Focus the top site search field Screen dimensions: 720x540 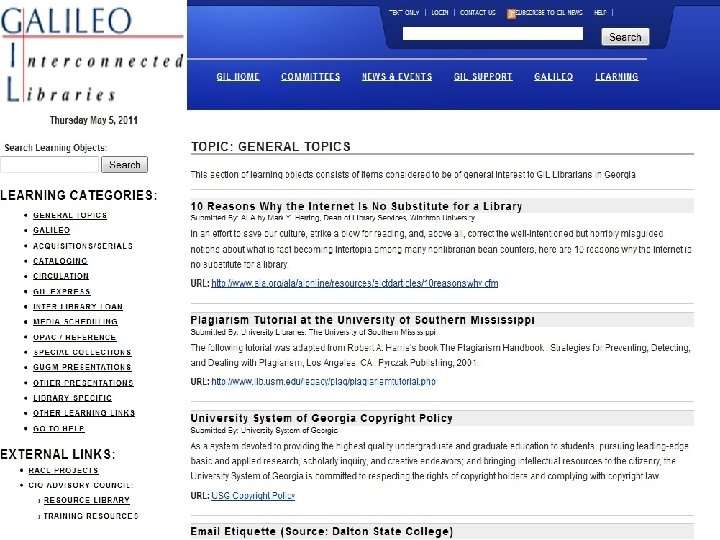(493, 34)
